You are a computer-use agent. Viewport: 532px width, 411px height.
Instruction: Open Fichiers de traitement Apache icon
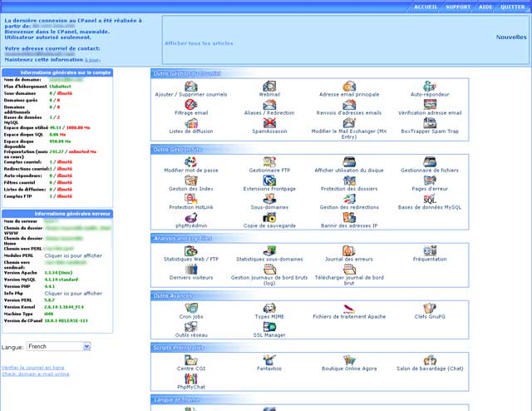click(349, 308)
